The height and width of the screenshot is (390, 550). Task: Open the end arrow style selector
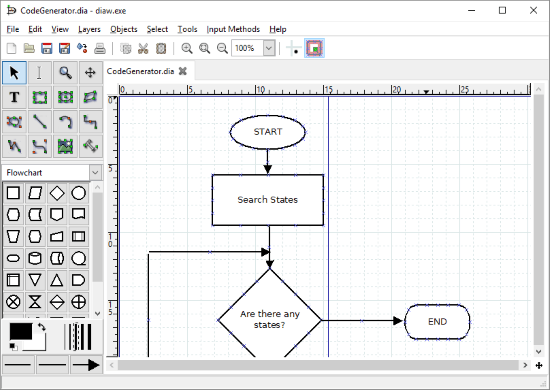point(86,365)
